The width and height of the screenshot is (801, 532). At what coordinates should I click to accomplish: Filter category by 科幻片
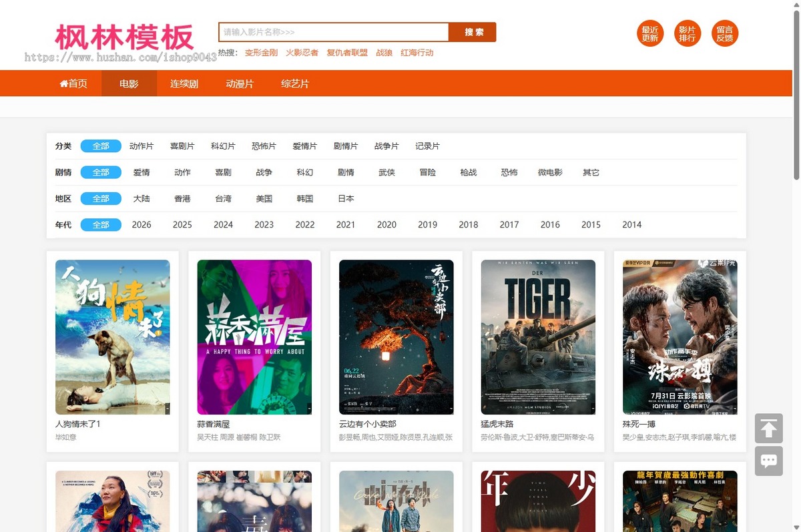[x=223, y=146]
